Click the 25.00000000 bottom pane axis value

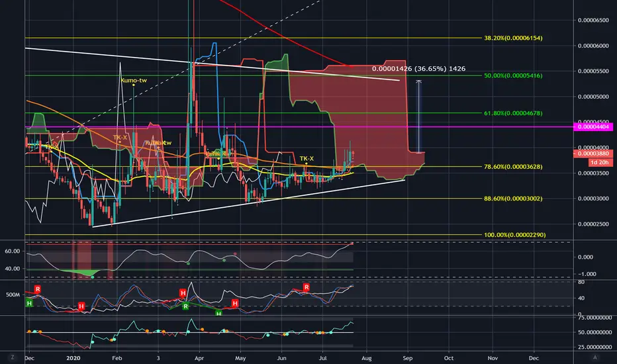pos(594,347)
